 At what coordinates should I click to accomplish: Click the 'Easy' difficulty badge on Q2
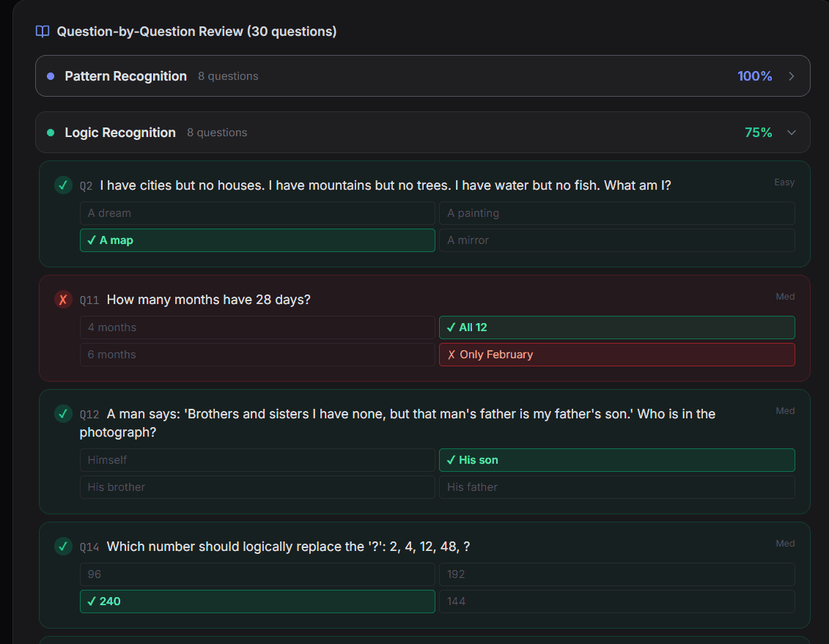784,182
